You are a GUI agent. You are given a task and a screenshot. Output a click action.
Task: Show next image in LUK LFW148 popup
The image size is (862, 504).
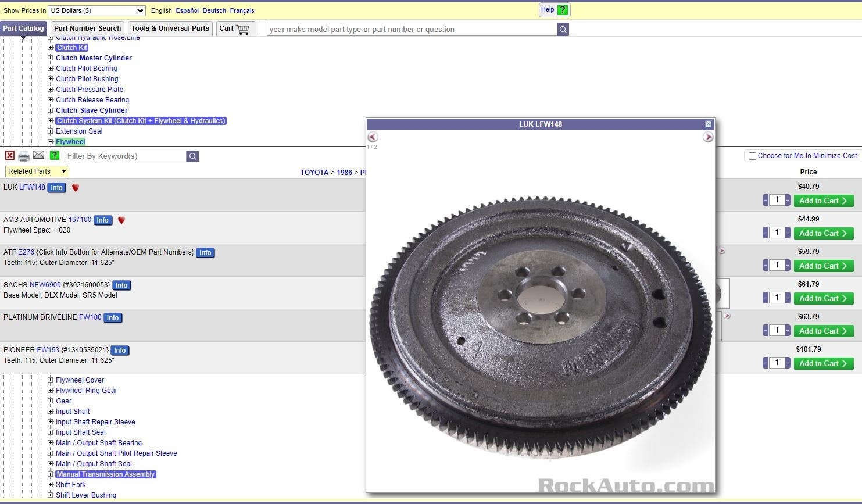707,137
